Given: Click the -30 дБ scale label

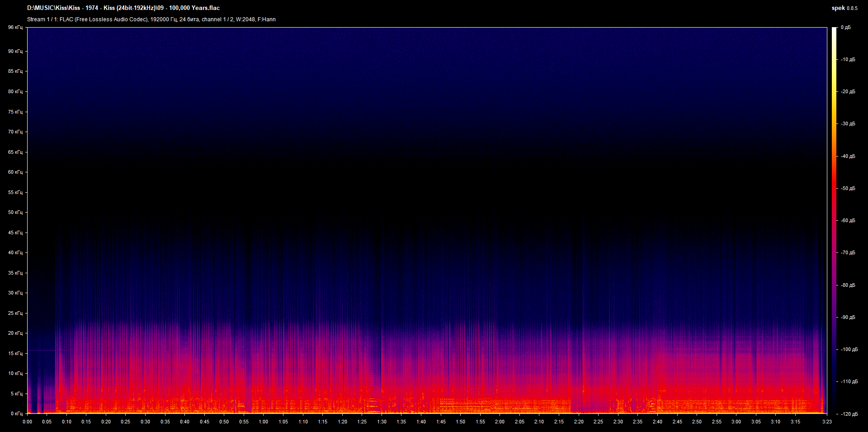Looking at the screenshot, I should [x=848, y=124].
